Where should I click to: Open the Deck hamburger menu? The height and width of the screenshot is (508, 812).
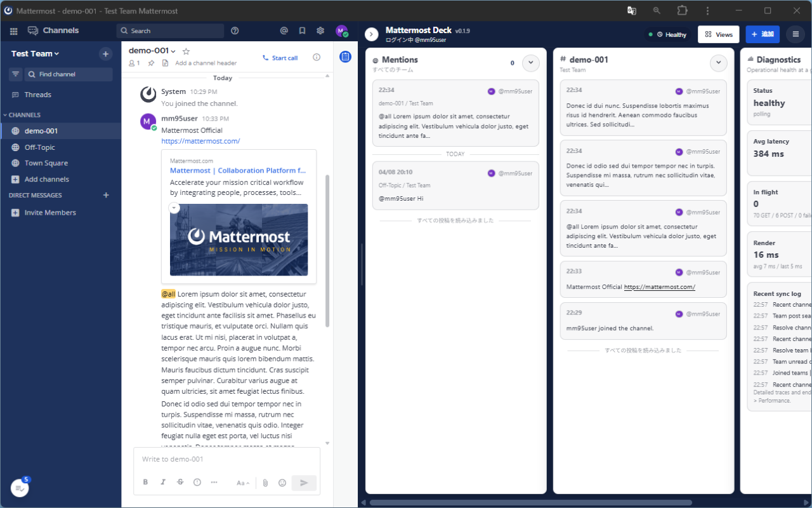[796, 34]
